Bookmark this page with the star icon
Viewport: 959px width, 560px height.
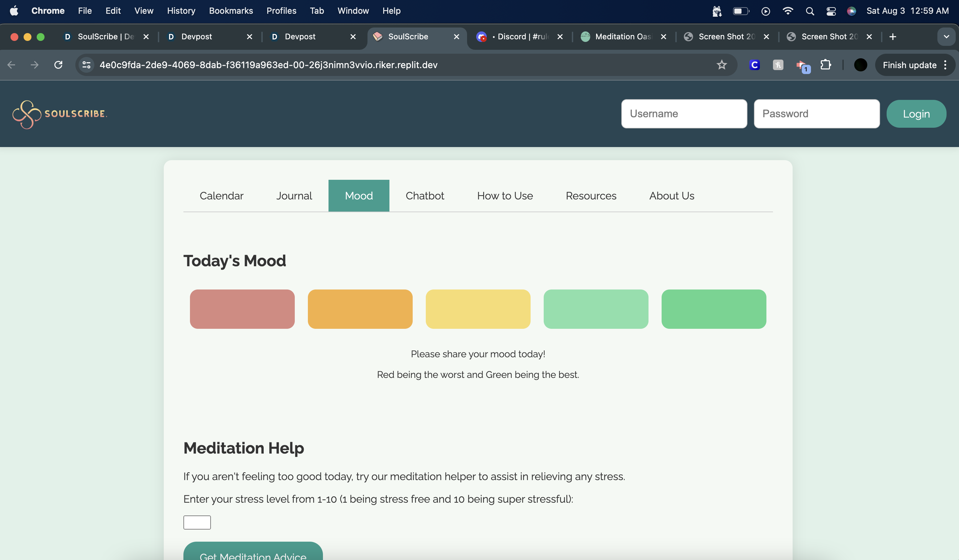pos(722,65)
